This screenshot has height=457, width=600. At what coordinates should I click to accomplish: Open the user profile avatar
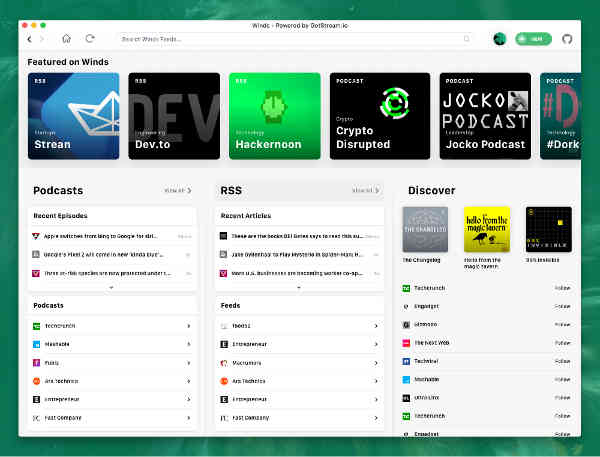499,39
